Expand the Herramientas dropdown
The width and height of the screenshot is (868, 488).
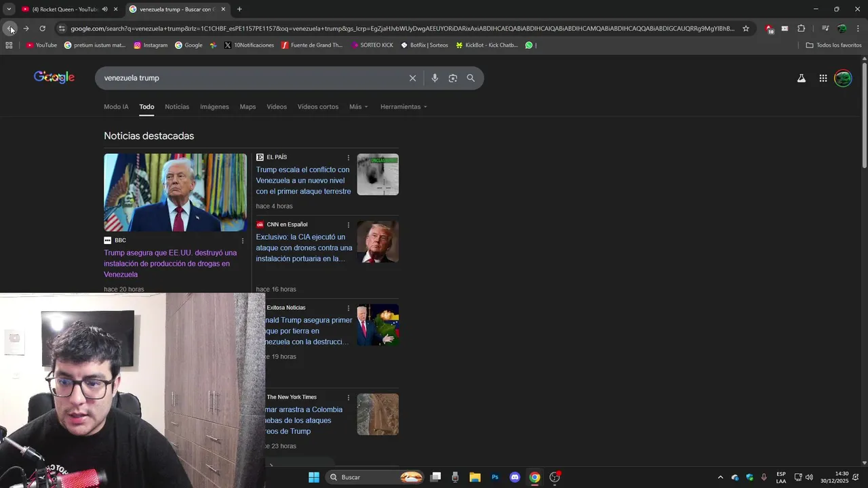(x=404, y=106)
